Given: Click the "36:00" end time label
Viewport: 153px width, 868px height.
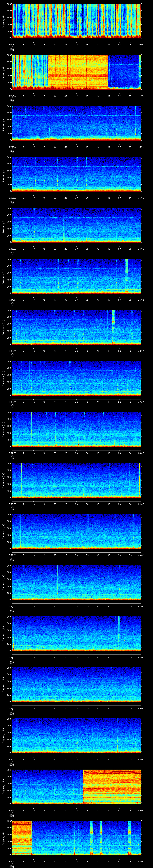Looking at the screenshot, I should [141, 351].
